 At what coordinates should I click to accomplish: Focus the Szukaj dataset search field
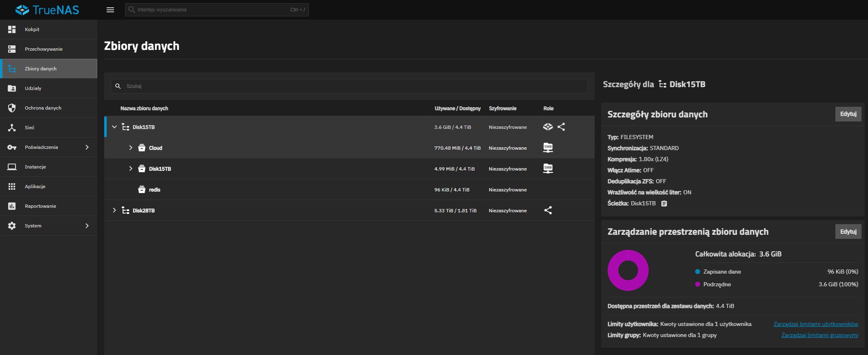[x=349, y=86]
